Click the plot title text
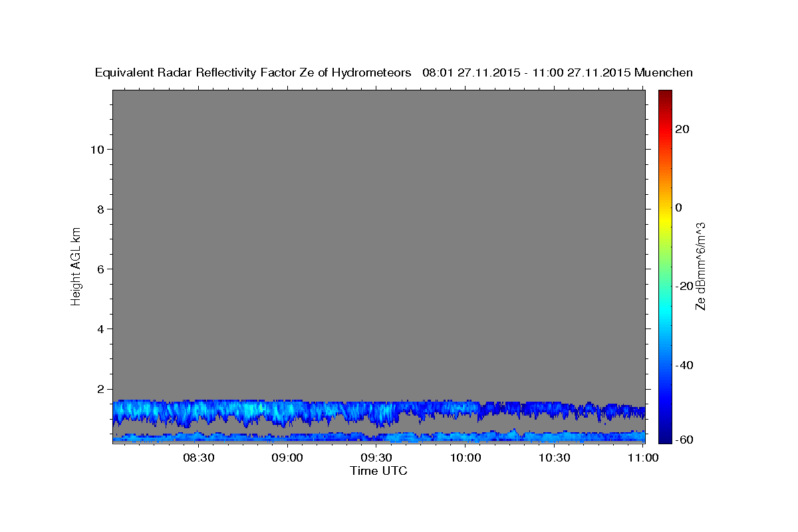This screenshot has height=532, width=798. point(394,72)
